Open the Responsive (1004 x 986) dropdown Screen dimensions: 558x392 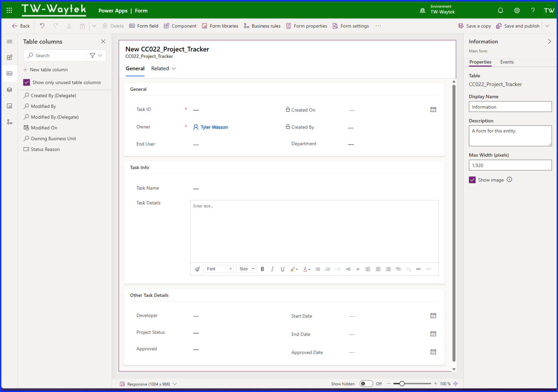[x=148, y=384]
